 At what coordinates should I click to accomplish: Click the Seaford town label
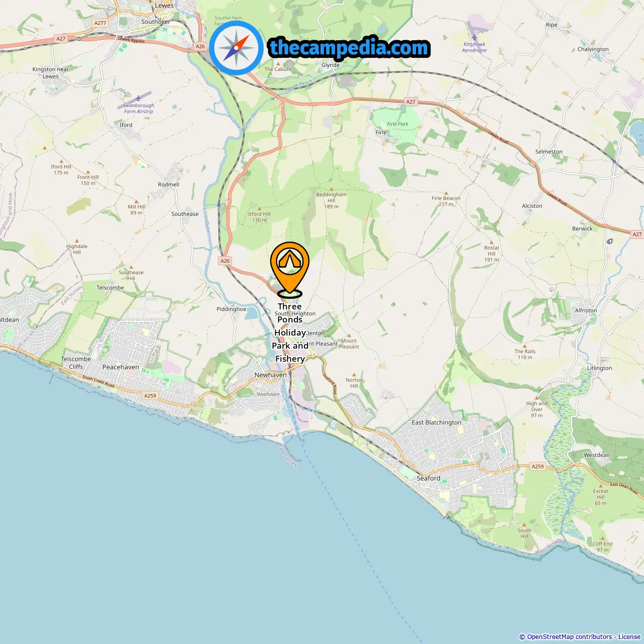pyautogui.click(x=428, y=478)
